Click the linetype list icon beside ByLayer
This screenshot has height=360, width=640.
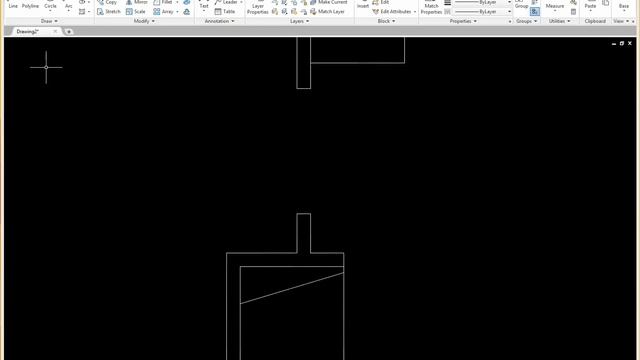coord(447,12)
